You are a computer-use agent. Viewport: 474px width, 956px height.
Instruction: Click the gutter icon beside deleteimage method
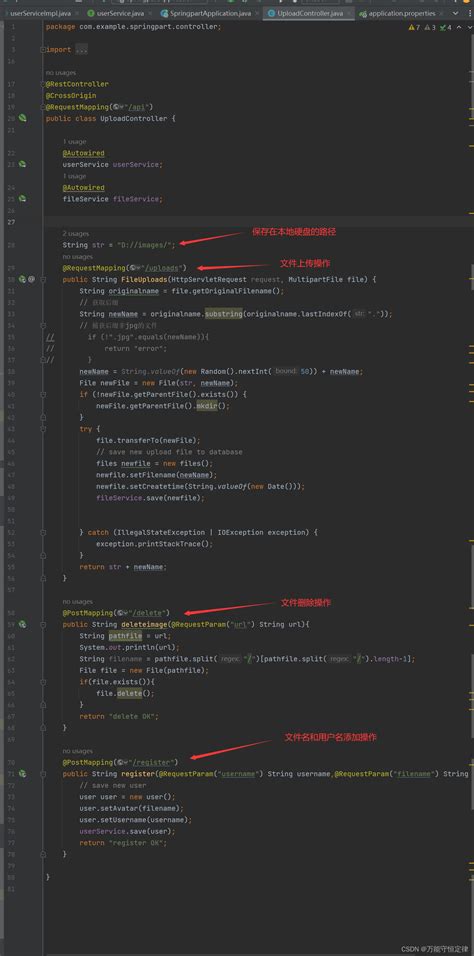23,624
